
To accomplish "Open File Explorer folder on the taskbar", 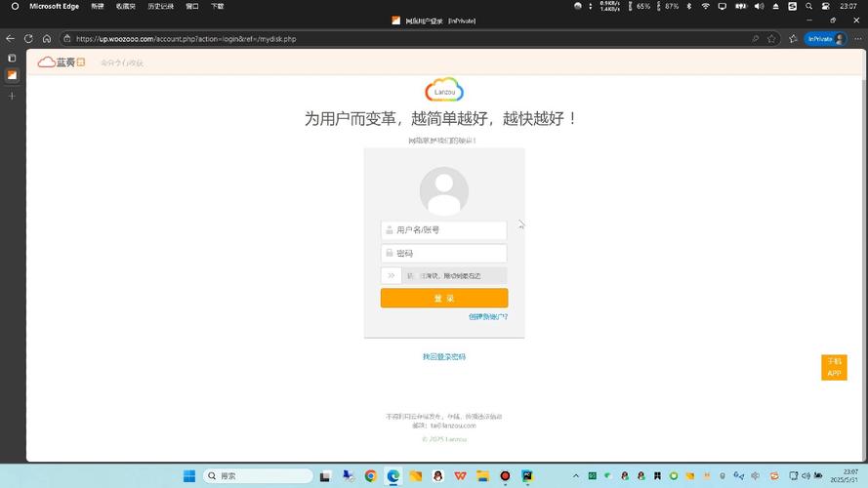I will tap(482, 476).
